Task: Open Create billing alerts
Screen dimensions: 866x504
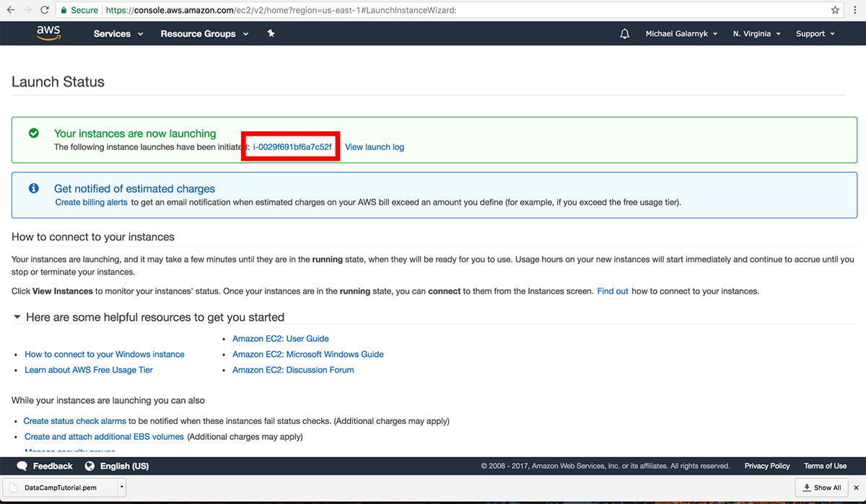Action: click(x=91, y=202)
